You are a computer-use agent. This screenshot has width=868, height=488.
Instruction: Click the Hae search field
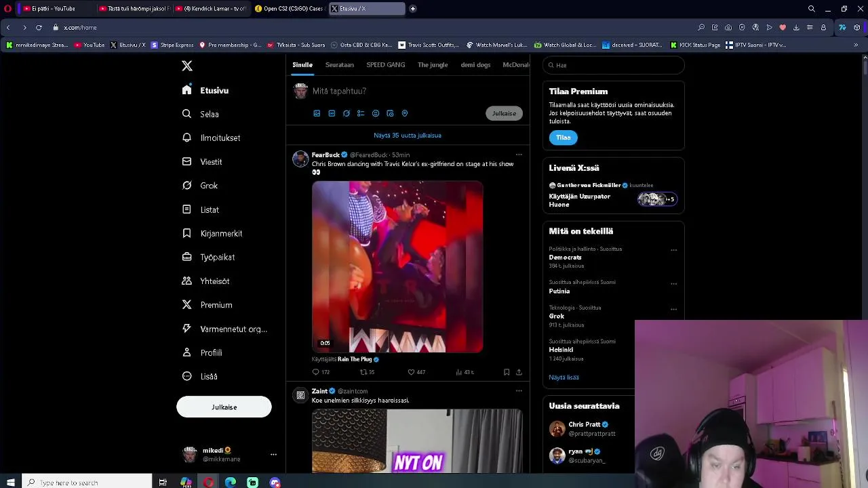[x=614, y=65]
